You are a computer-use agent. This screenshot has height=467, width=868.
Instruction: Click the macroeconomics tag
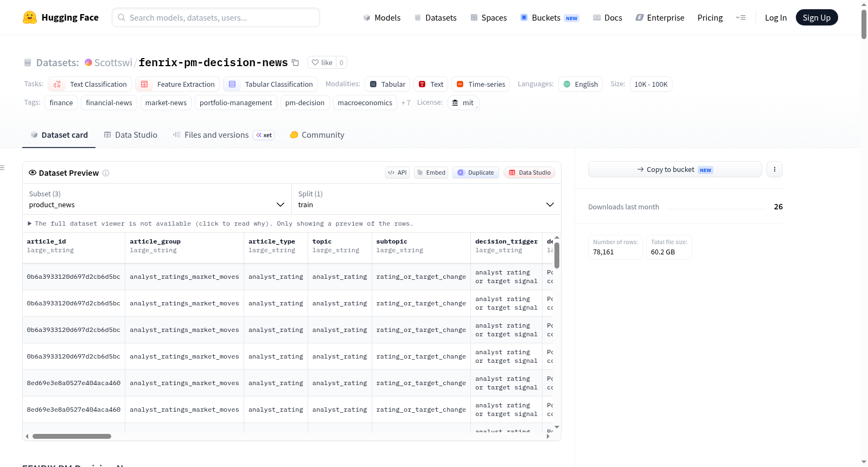365,103
